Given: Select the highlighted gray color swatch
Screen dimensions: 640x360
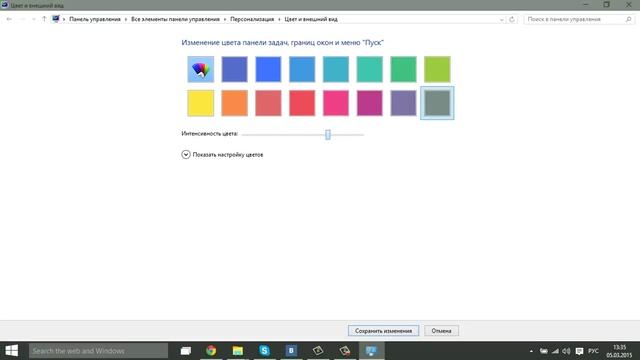Looking at the screenshot, I should (x=437, y=103).
